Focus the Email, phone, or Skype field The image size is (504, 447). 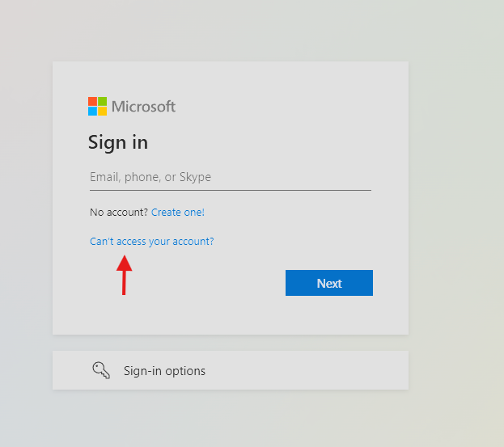coord(231,177)
